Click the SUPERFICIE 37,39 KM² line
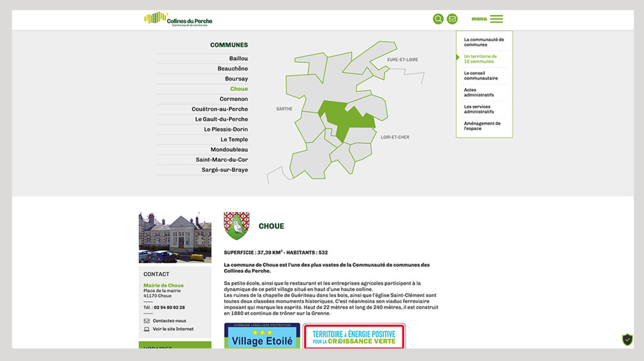644x361 pixels. click(276, 253)
